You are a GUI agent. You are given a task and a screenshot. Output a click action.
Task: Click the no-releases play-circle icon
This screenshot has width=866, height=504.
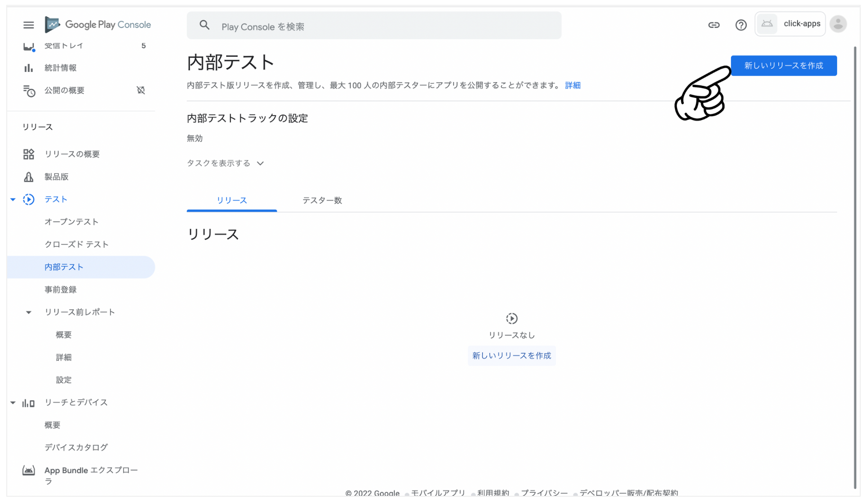(x=511, y=318)
